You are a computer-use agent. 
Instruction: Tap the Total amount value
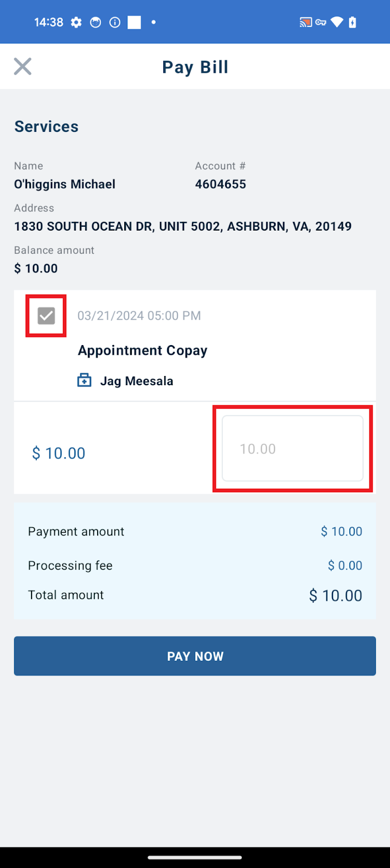click(x=336, y=595)
